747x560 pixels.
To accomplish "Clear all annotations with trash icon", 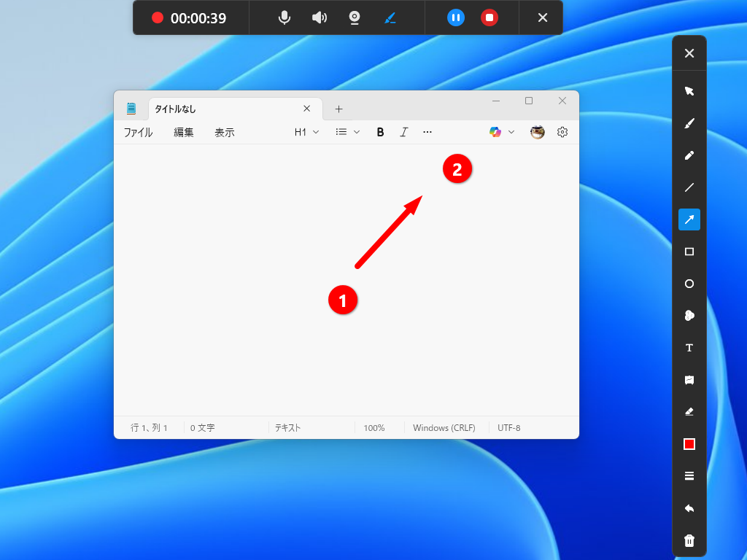I will 689,540.
